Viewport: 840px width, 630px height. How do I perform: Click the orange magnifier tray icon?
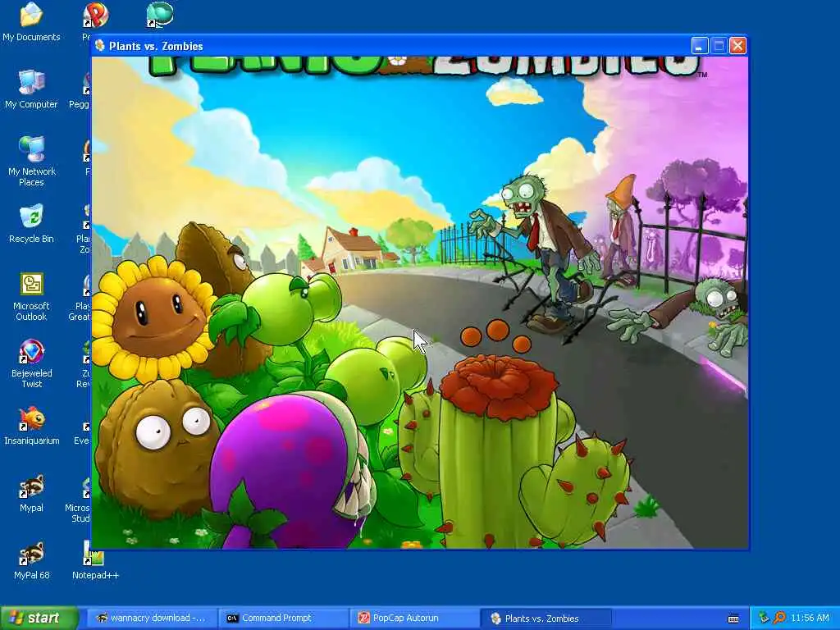coord(779,618)
